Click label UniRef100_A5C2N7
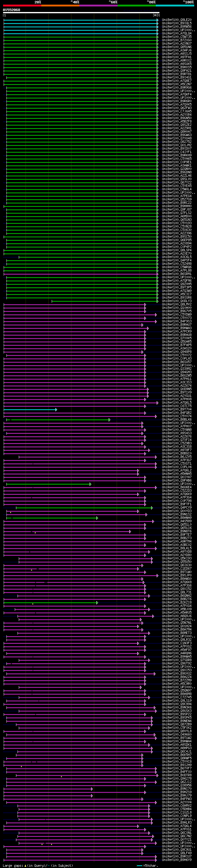This screenshot has width=197, height=868. [x=177, y=84]
